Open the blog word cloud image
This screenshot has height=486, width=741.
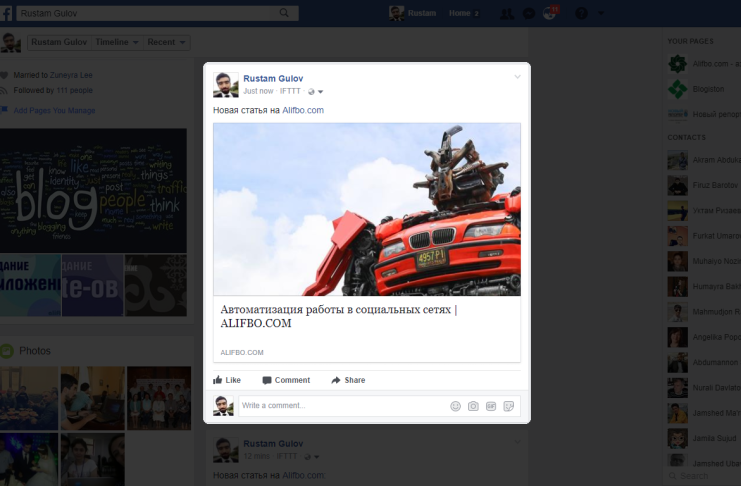(93, 191)
